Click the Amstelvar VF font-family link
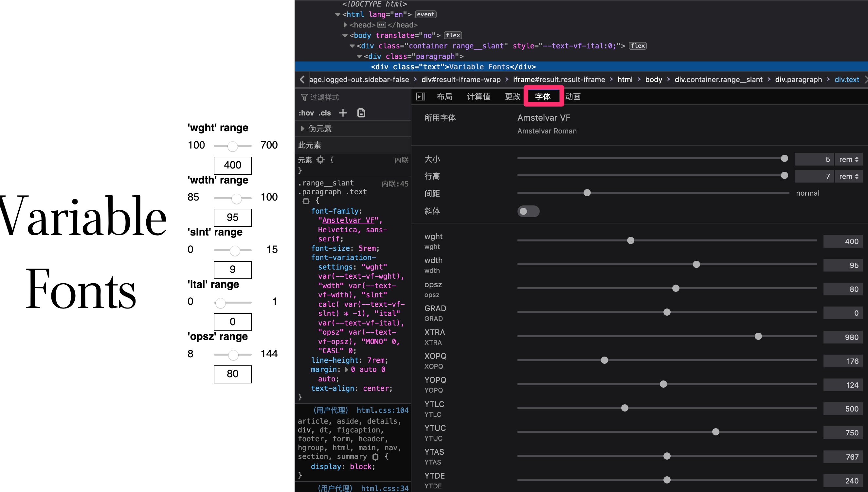The width and height of the screenshot is (868, 492). [x=348, y=220]
